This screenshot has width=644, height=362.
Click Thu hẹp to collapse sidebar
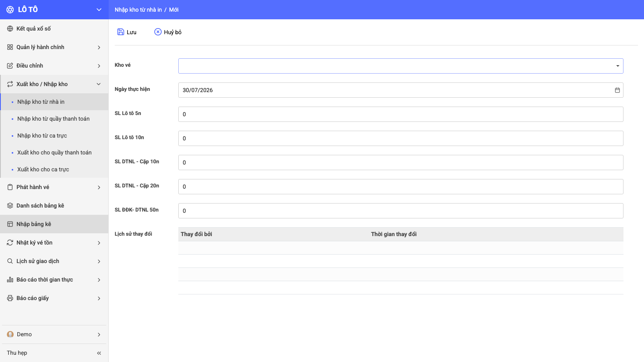click(17, 353)
